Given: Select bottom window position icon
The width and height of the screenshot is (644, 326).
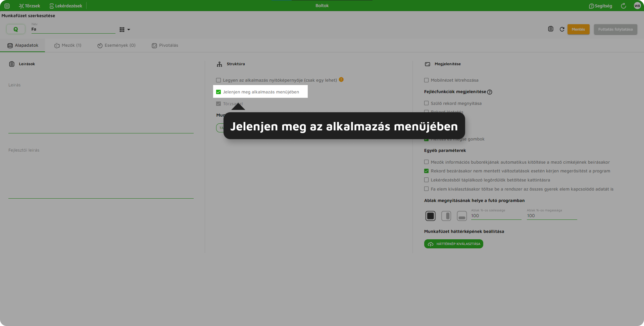Looking at the screenshot, I should [462, 216].
